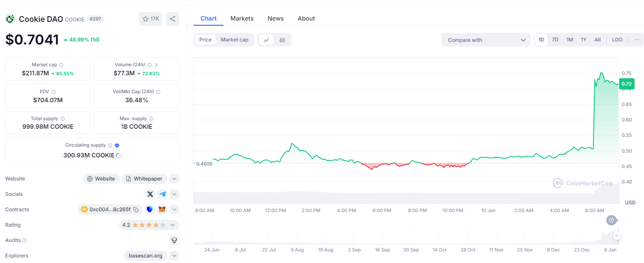Open the Compare with dropdown
The width and height of the screenshot is (644, 263).
(x=486, y=40)
